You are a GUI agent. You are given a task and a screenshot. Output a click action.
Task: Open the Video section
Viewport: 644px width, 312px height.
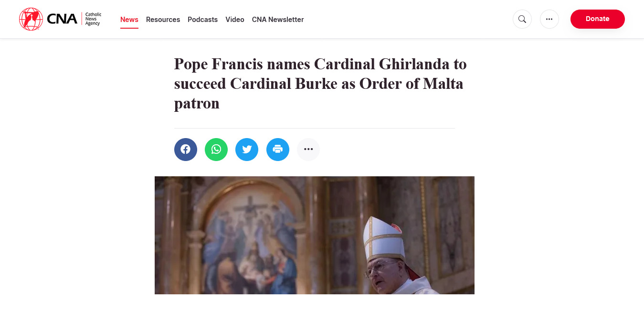[x=235, y=20]
